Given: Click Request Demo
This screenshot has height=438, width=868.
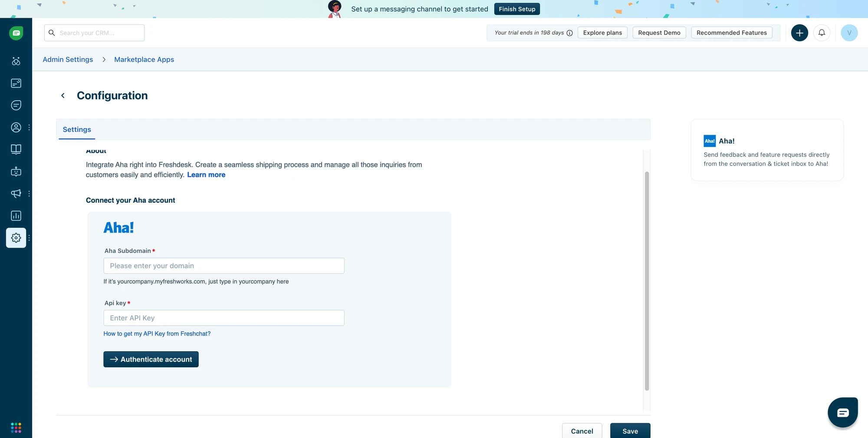Looking at the screenshot, I should click(659, 33).
